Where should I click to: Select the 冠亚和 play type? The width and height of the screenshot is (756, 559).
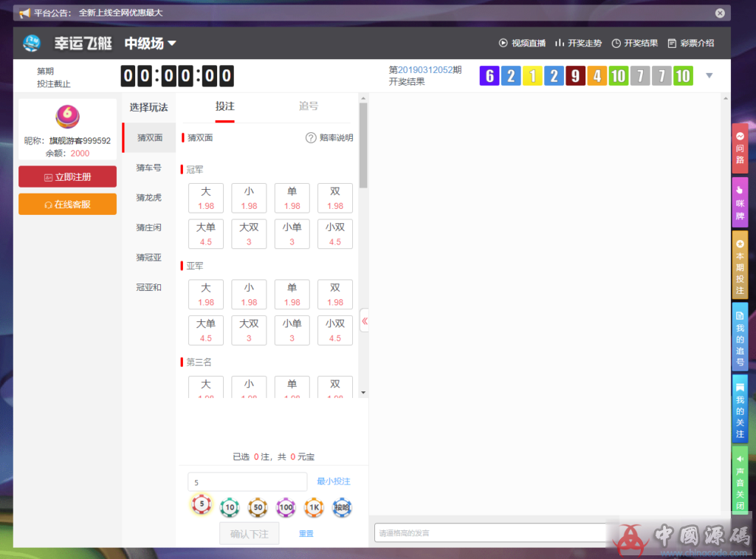point(148,287)
